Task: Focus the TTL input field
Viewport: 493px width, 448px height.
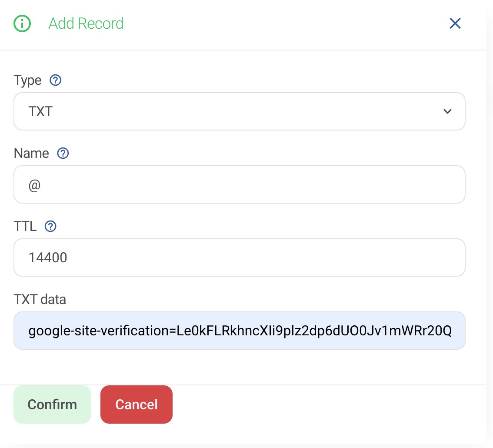Action: 239,257
